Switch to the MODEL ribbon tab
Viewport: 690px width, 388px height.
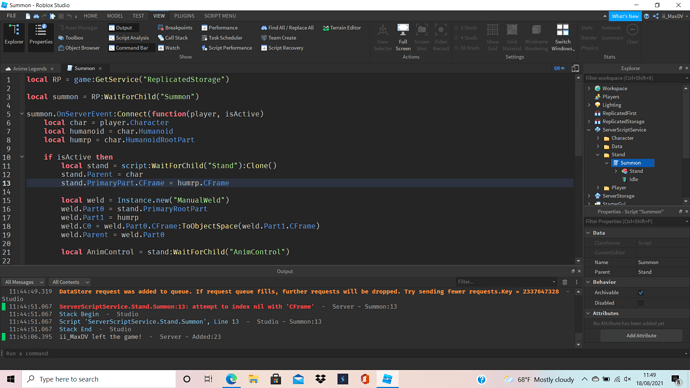pyautogui.click(x=115, y=16)
